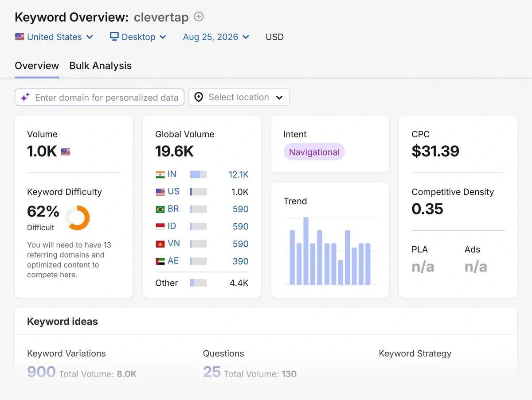This screenshot has width=532, height=400.
Task: Click the Keyword Difficulty donut chart
Action: coord(77,217)
